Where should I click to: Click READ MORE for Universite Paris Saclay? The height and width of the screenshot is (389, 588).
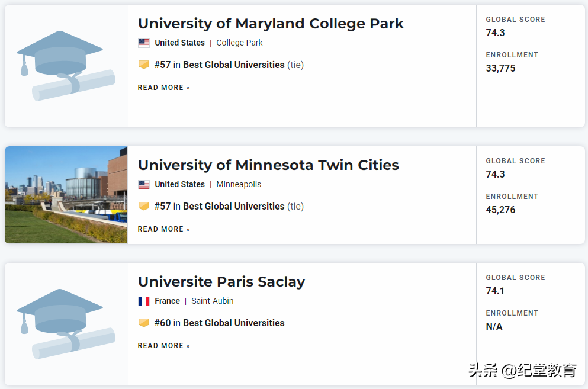click(x=164, y=346)
